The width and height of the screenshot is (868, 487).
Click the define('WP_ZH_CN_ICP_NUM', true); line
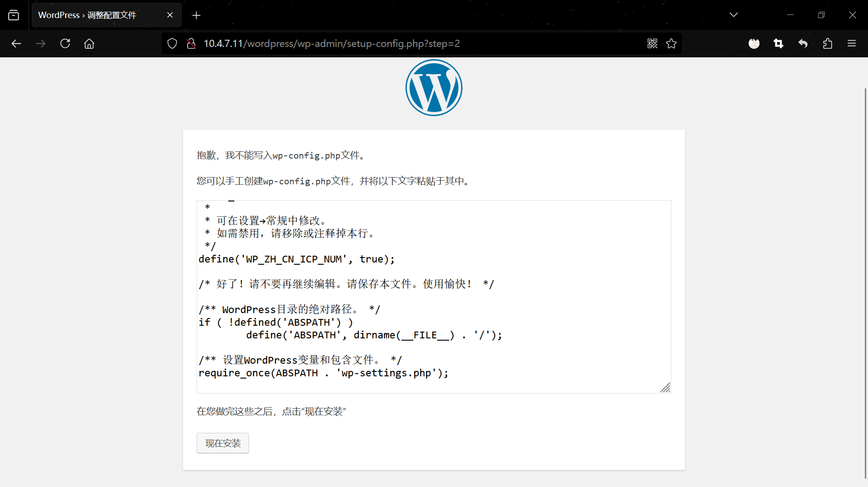[297, 259]
